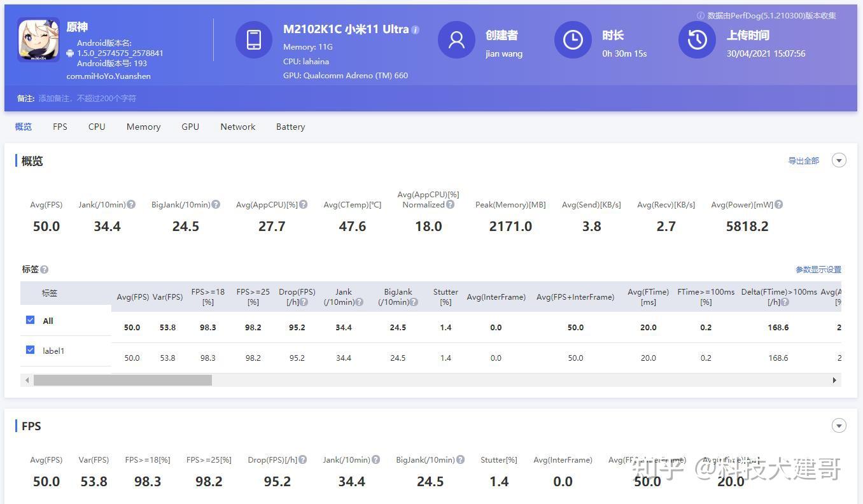The height and width of the screenshot is (504, 863).
Task: Click the Genshin Impact app icon thumbnail
Action: click(x=39, y=39)
